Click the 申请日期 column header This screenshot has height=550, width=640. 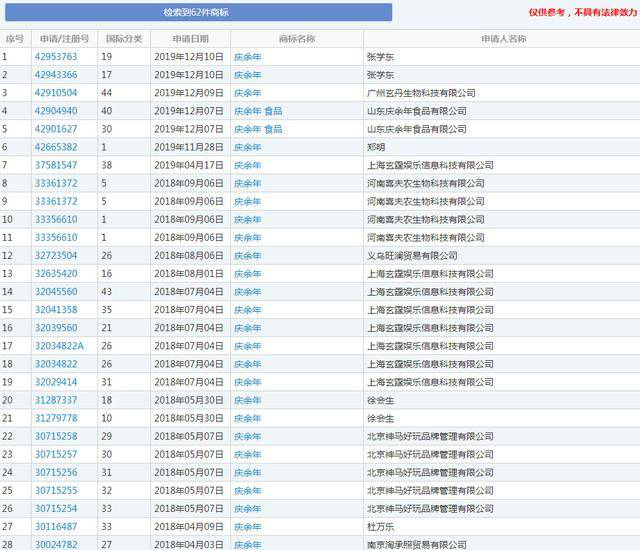[189, 39]
